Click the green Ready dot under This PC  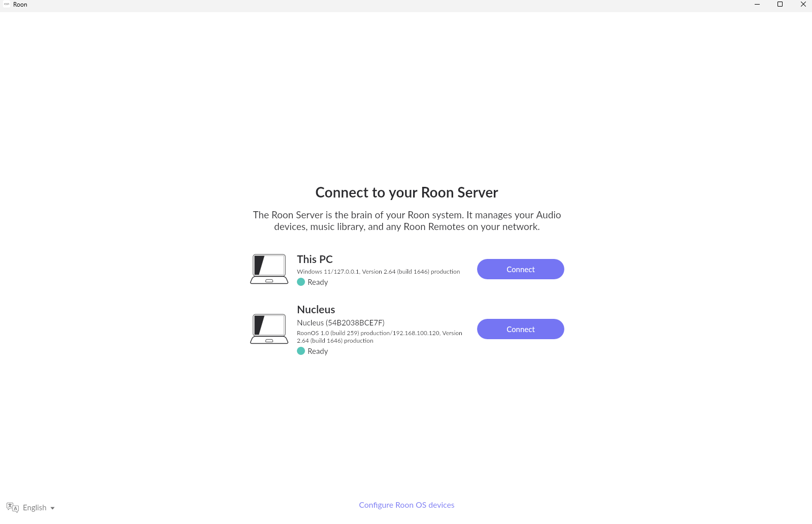coord(301,282)
